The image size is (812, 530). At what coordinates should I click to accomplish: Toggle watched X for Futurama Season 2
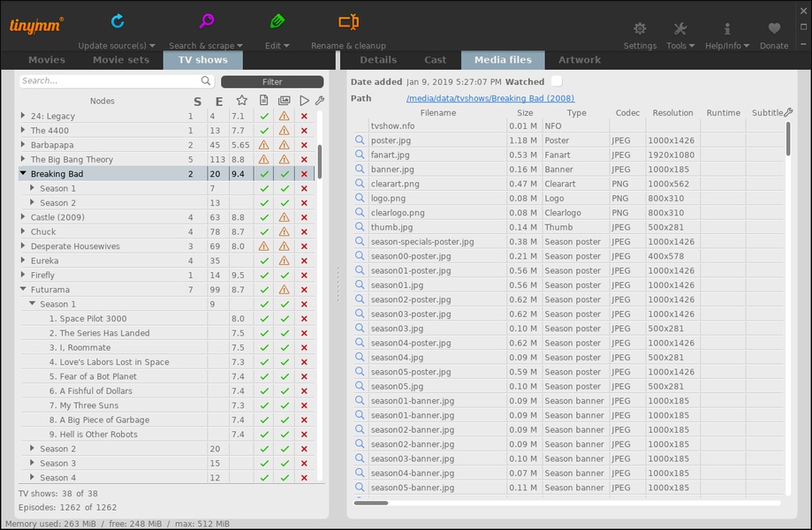(304, 450)
